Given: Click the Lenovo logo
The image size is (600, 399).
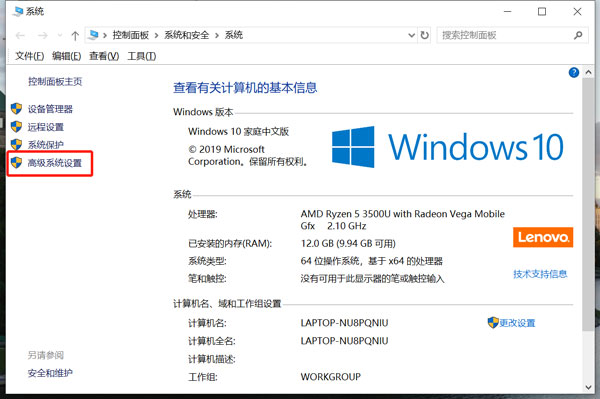Looking at the screenshot, I should coord(543,237).
